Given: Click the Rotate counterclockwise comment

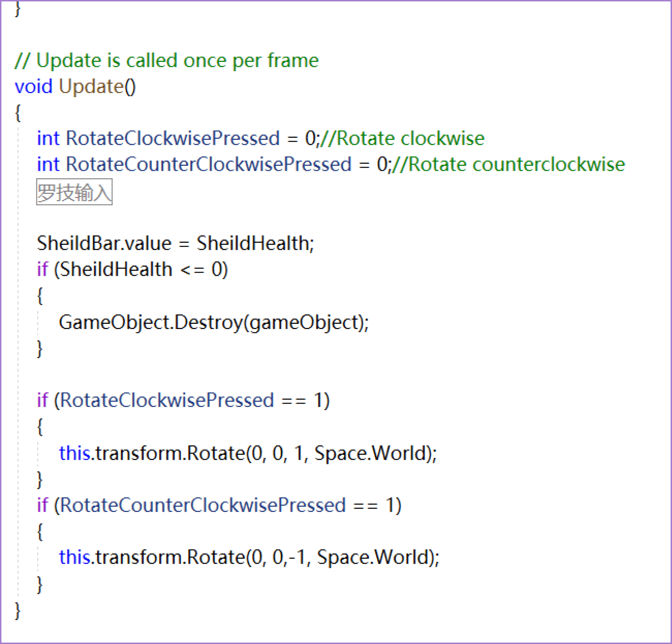Looking at the screenshot, I should coord(509,165).
